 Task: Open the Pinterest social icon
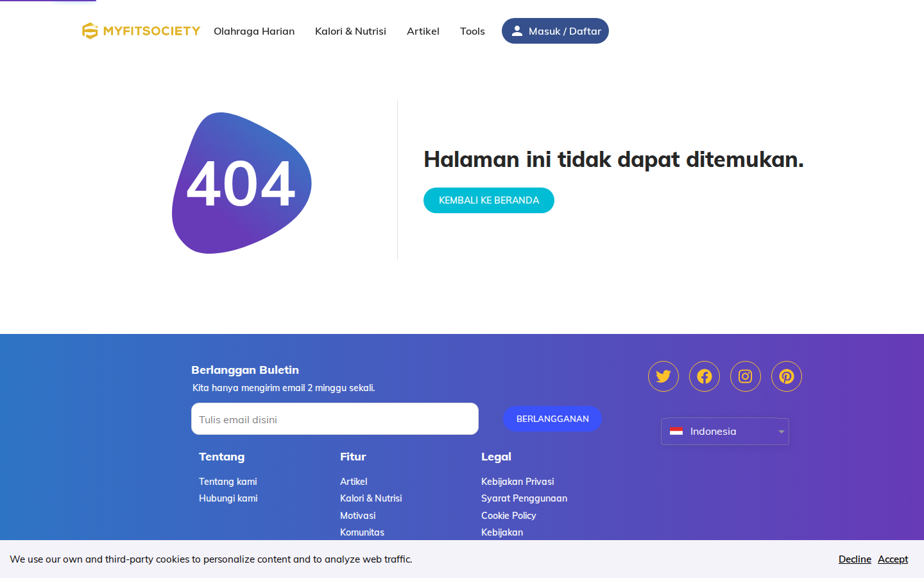pyautogui.click(x=787, y=376)
